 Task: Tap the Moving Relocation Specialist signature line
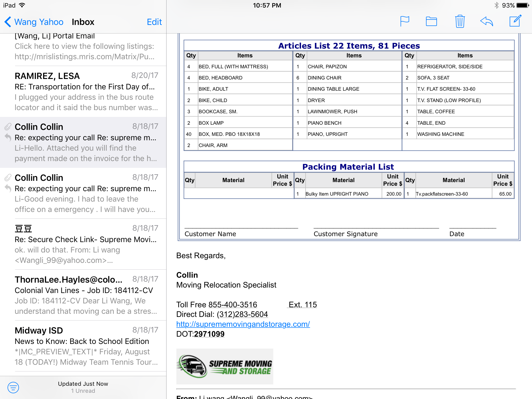(226, 285)
